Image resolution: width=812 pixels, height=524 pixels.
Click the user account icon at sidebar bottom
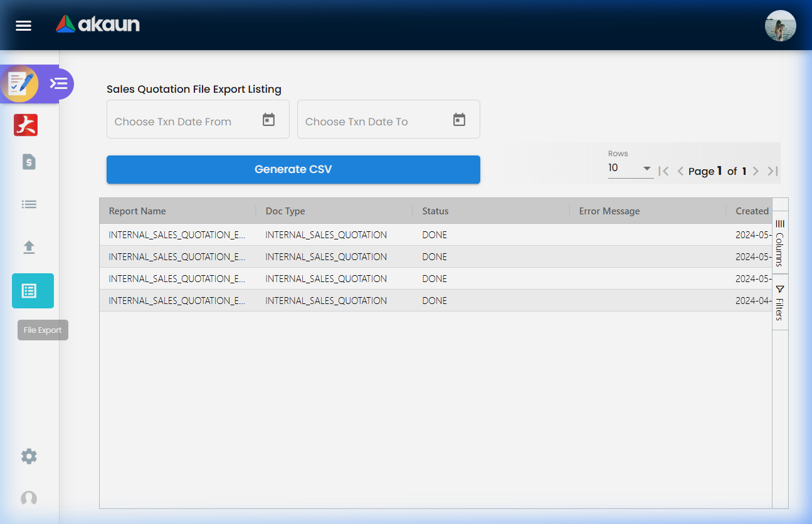[28, 498]
